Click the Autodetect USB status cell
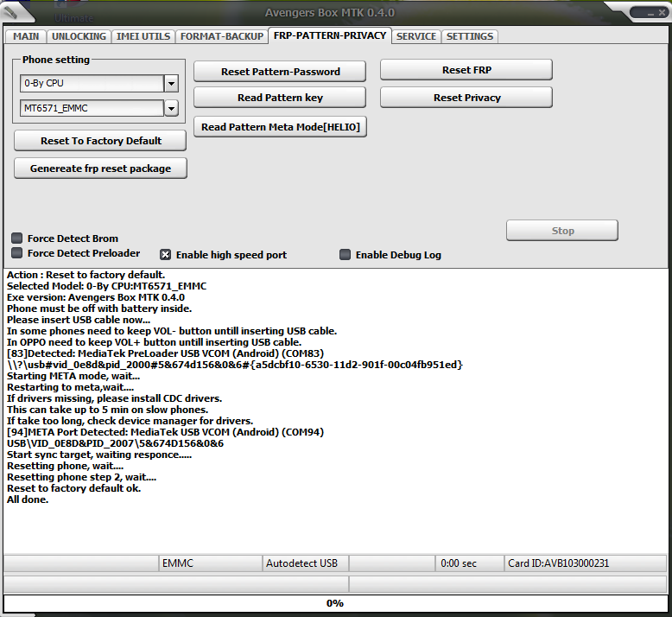The image size is (672, 617). (306, 563)
